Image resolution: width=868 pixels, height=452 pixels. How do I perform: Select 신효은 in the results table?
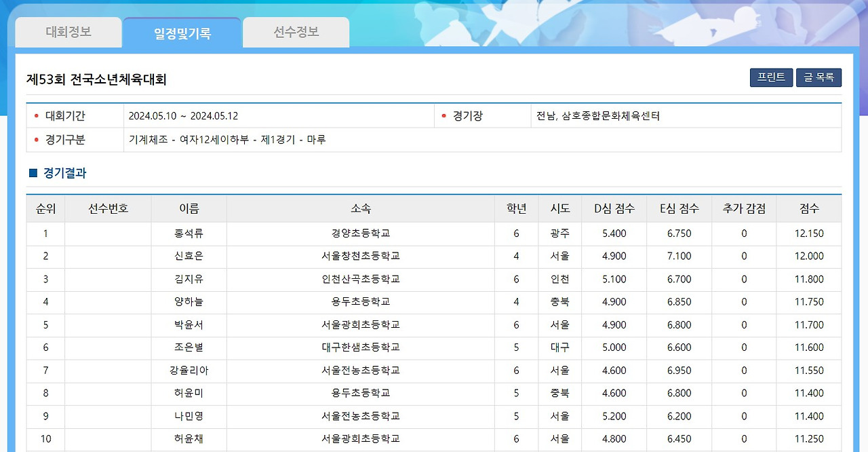click(x=187, y=256)
